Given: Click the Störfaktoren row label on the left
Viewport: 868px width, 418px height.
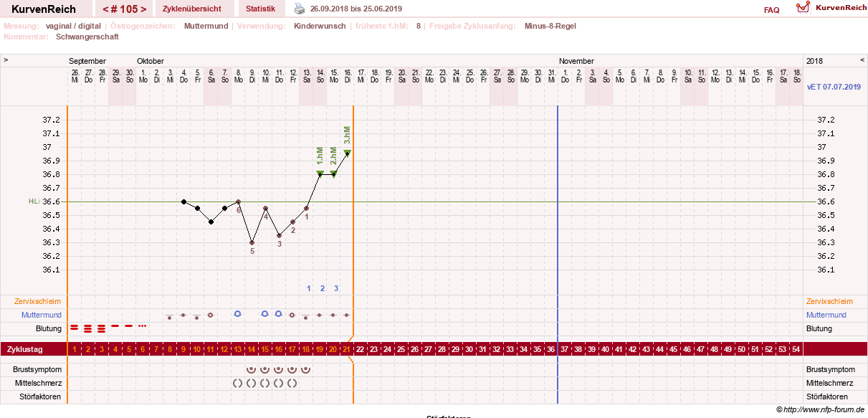Looking at the screenshot, I should coord(39,396).
